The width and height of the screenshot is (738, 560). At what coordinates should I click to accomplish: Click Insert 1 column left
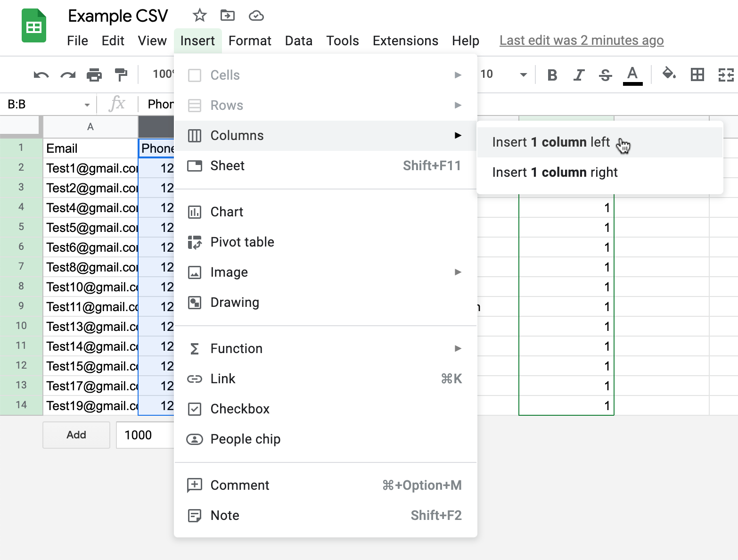coord(550,142)
